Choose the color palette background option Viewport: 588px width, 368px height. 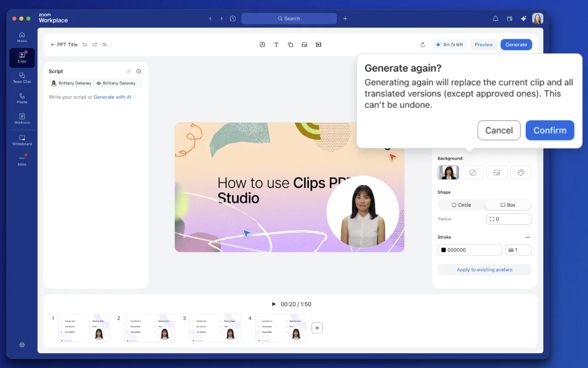click(521, 172)
